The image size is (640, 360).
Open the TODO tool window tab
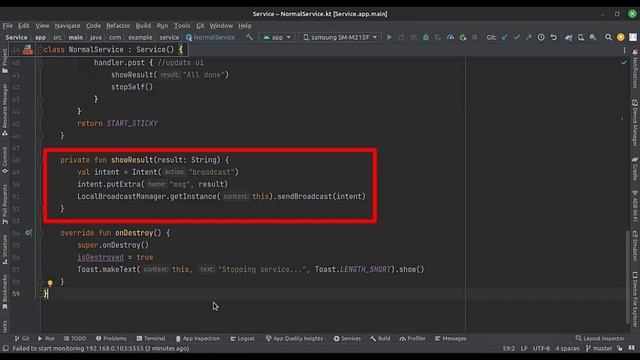pos(75,338)
